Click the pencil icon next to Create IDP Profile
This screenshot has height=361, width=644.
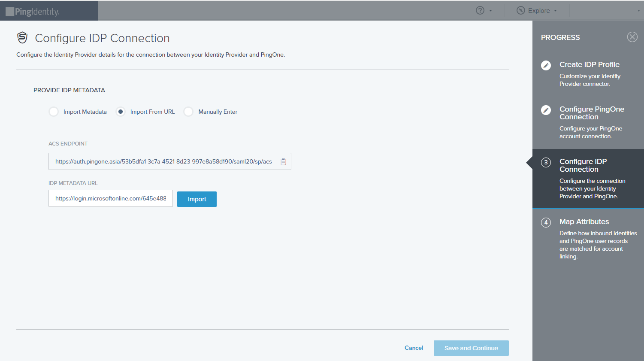point(546,66)
